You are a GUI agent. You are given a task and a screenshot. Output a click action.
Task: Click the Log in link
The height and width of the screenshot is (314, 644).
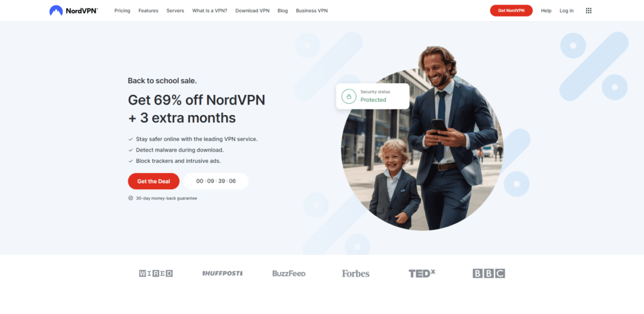tap(567, 11)
